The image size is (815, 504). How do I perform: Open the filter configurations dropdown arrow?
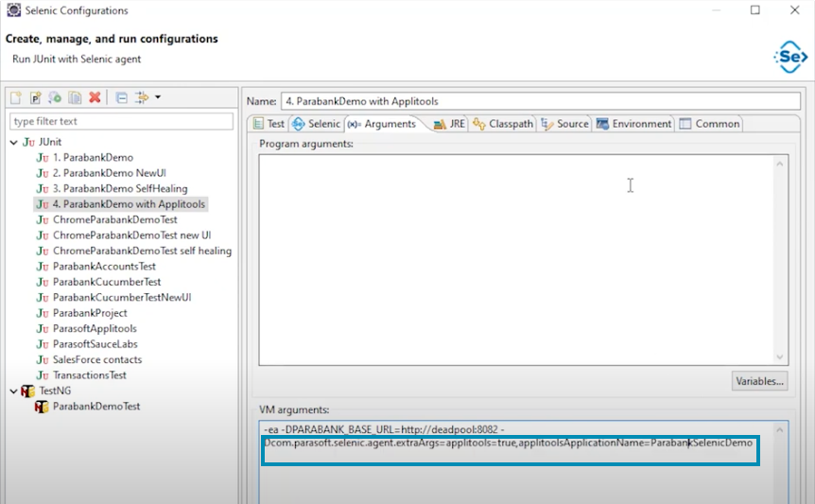click(158, 97)
